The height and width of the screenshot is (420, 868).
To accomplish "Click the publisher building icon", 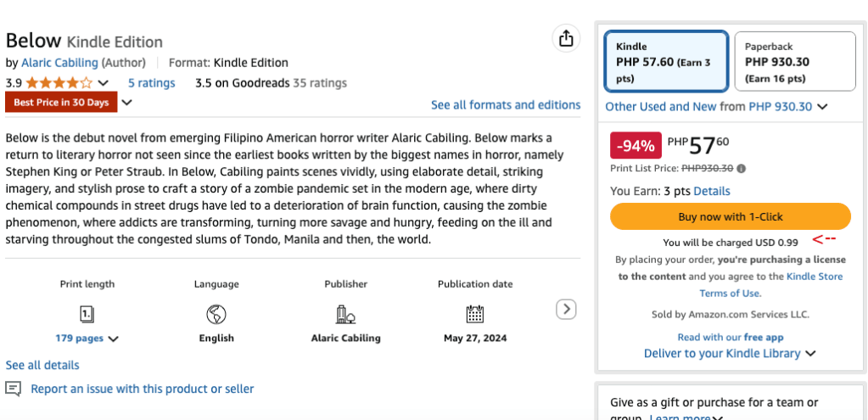I will (x=345, y=315).
